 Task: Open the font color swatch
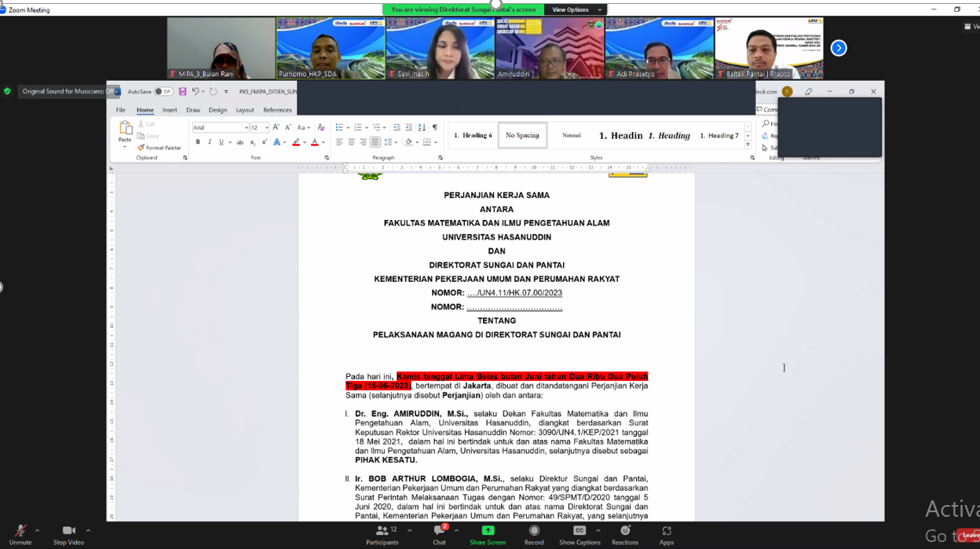point(315,142)
